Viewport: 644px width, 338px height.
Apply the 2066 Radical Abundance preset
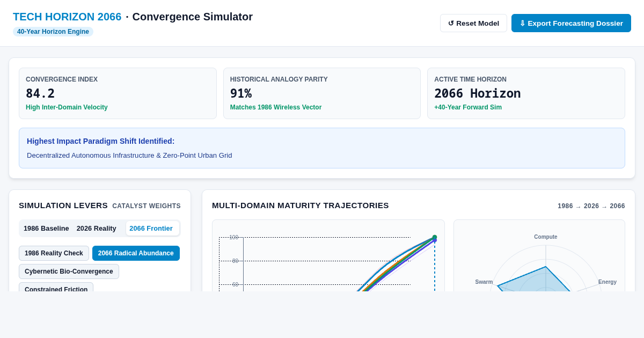[136, 253]
